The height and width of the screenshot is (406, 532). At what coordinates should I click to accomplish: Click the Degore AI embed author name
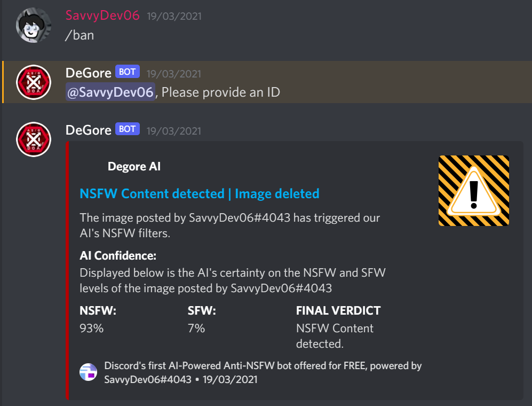pos(134,166)
